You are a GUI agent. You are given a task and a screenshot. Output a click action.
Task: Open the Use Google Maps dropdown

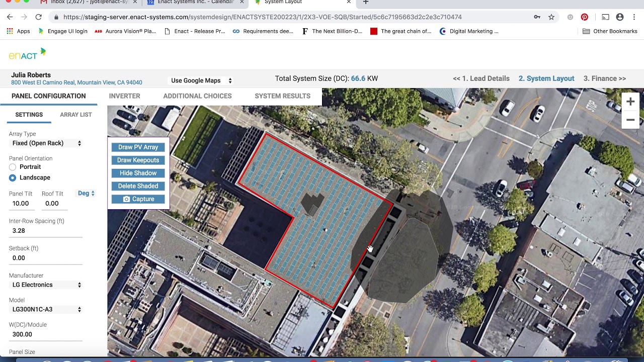[x=201, y=80]
